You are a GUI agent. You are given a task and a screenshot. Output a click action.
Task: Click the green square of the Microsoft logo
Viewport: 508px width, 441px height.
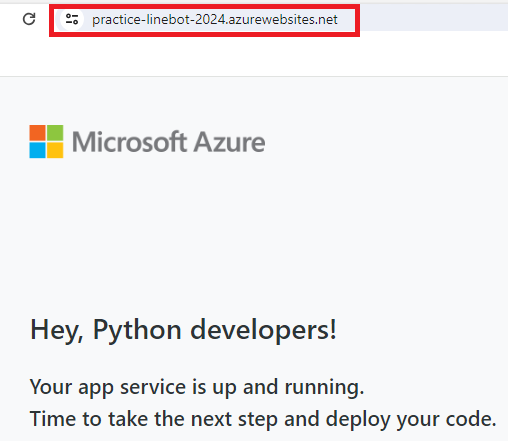pos(55,133)
